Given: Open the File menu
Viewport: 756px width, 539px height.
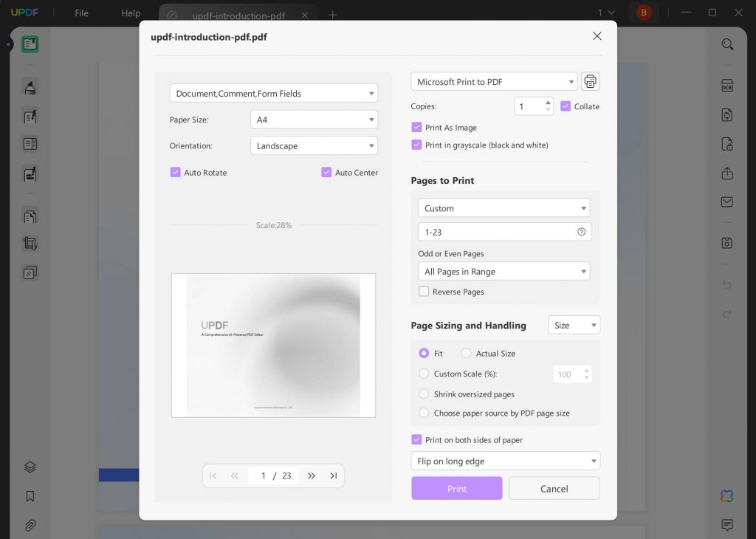Looking at the screenshot, I should tap(81, 13).
